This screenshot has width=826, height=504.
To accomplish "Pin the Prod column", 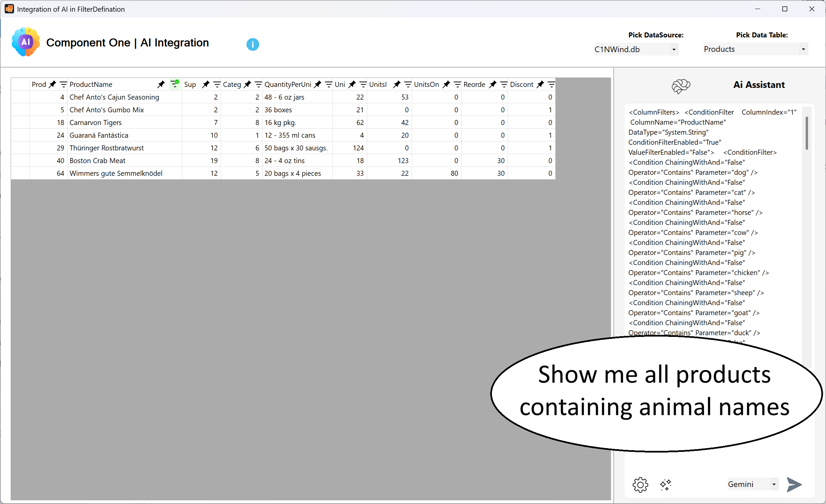I will (52, 85).
